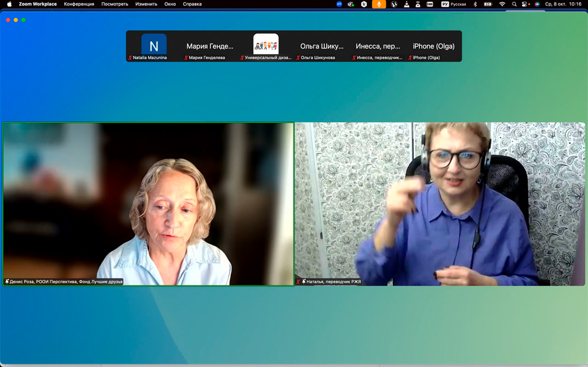Click the Wi-Fi status icon
588x367 pixels.
[x=502, y=4]
